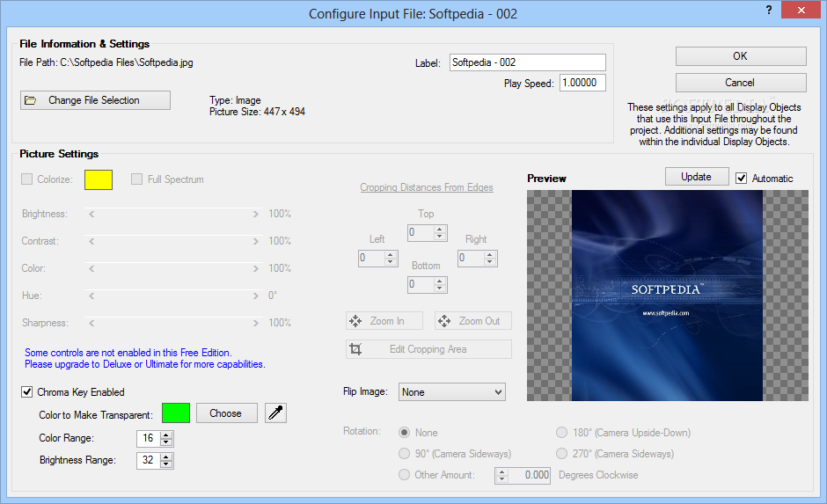
Task: Click the eyedropper color picker icon
Action: point(275,413)
